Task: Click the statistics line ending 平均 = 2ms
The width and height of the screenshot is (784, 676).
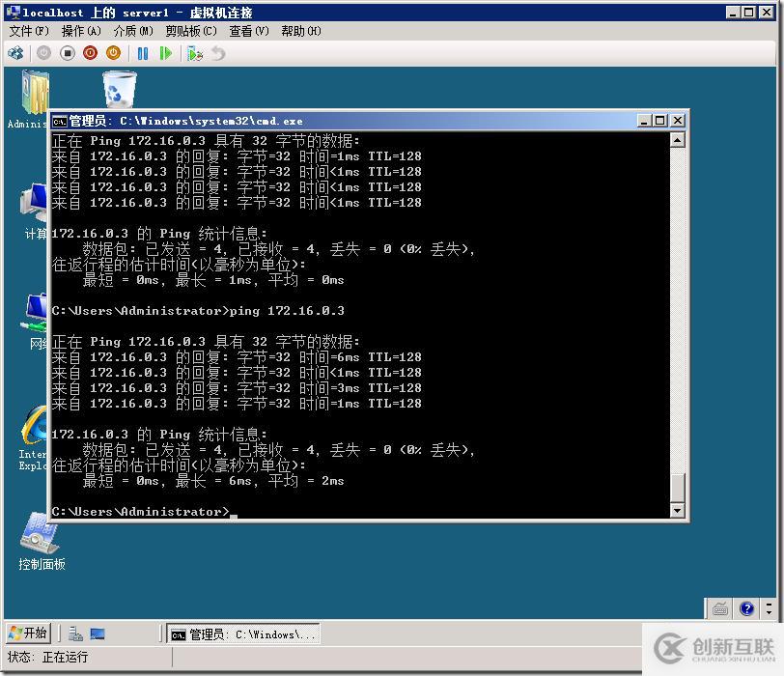Action: 213,481
